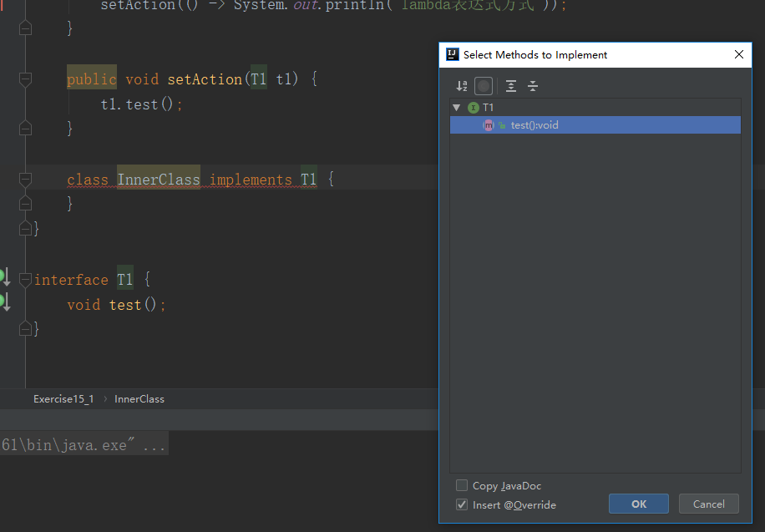Click the implemented-interface gutter icon beside interface T1
The height and width of the screenshot is (532, 765).
(4, 276)
